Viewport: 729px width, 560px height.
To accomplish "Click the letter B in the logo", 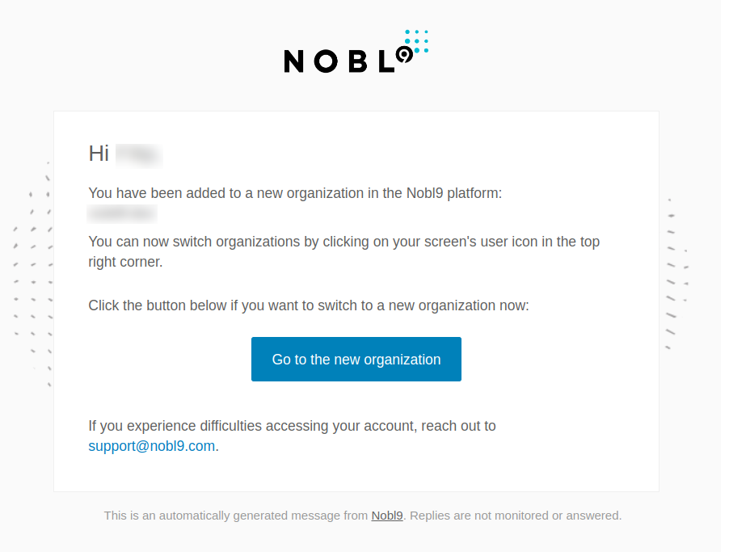I will [357, 61].
